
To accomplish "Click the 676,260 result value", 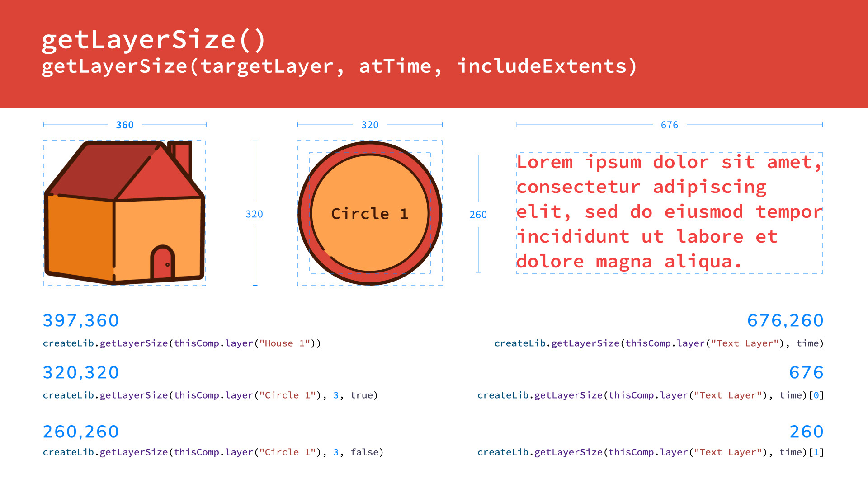I will coord(785,321).
